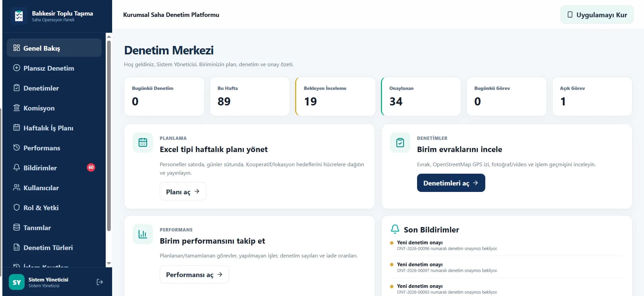
Task: Open Plansız Denetim from the sidebar
Action: (x=54, y=68)
